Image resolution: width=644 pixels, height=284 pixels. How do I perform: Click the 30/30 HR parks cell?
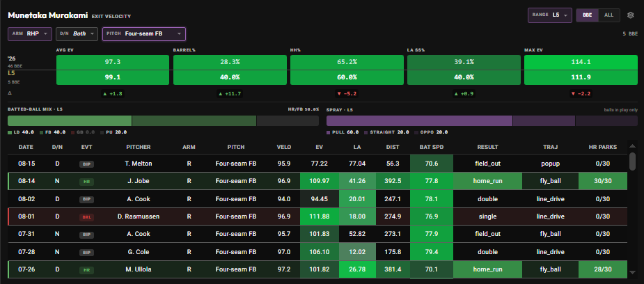click(x=602, y=181)
